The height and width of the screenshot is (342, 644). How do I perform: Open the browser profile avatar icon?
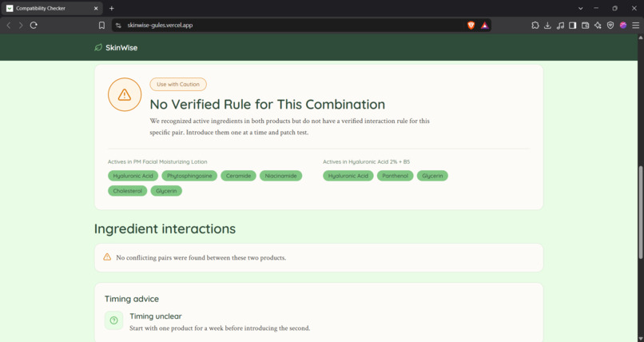(x=623, y=26)
